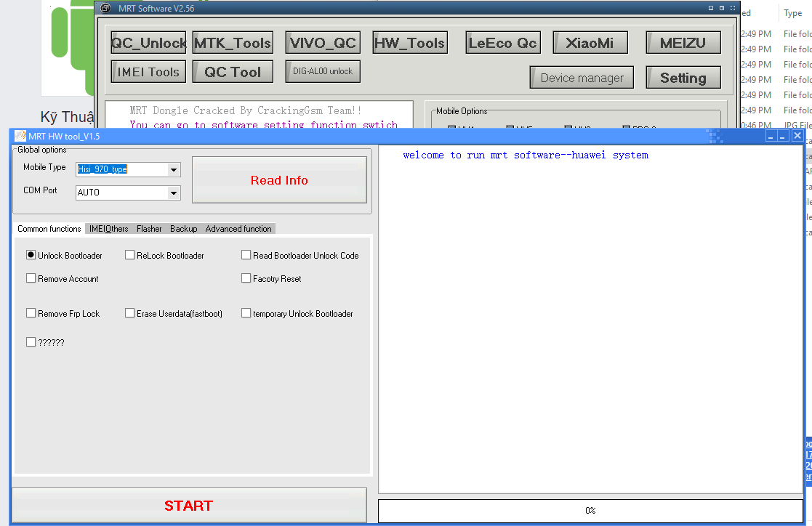Click the MRT HW tool window title icon

tap(20, 136)
